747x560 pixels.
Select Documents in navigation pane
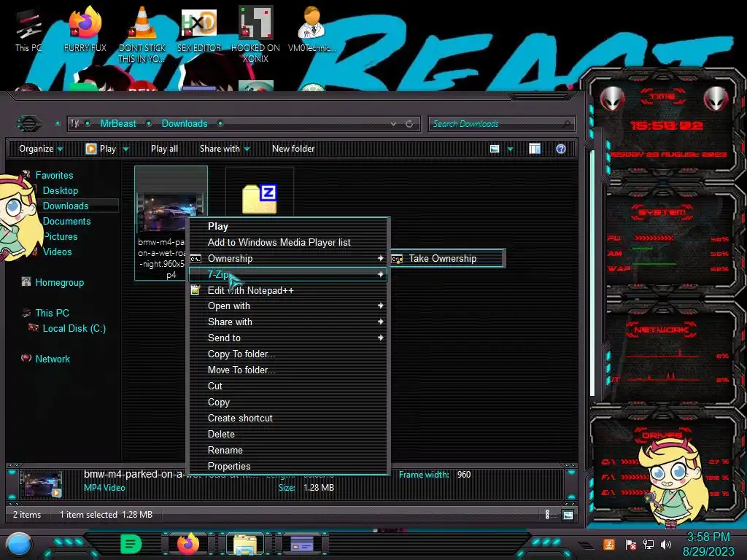66,221
